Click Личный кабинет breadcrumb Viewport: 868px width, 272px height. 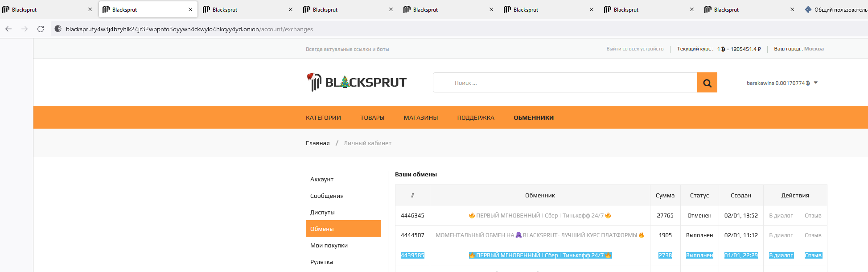pos(367,143)
